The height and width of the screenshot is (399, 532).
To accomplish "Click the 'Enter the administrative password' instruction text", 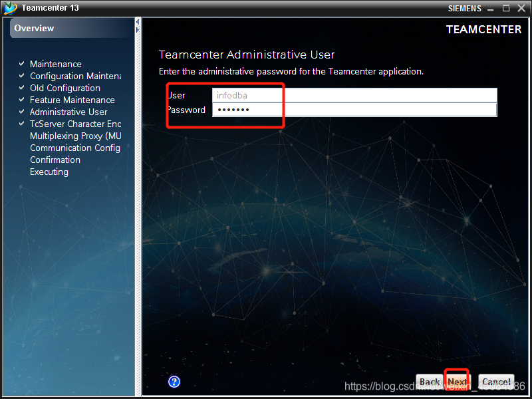I will (291, 72).
